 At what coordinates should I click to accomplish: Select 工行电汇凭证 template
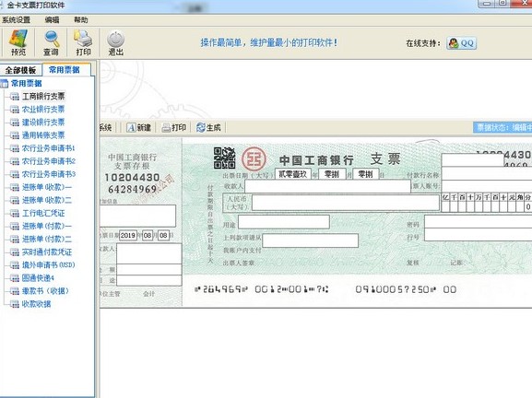[43, 213]
